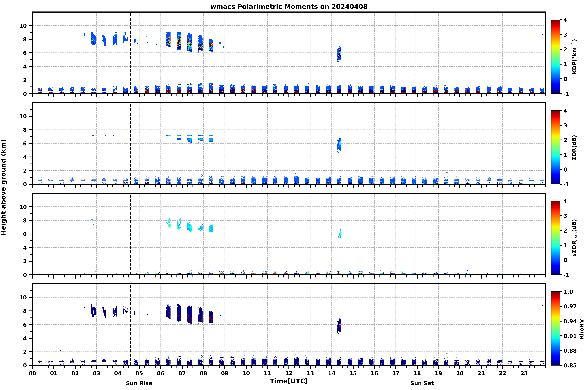588x390 pixels.
Task: Click the Sun Set label below axis
Action: tap(422, 383)
